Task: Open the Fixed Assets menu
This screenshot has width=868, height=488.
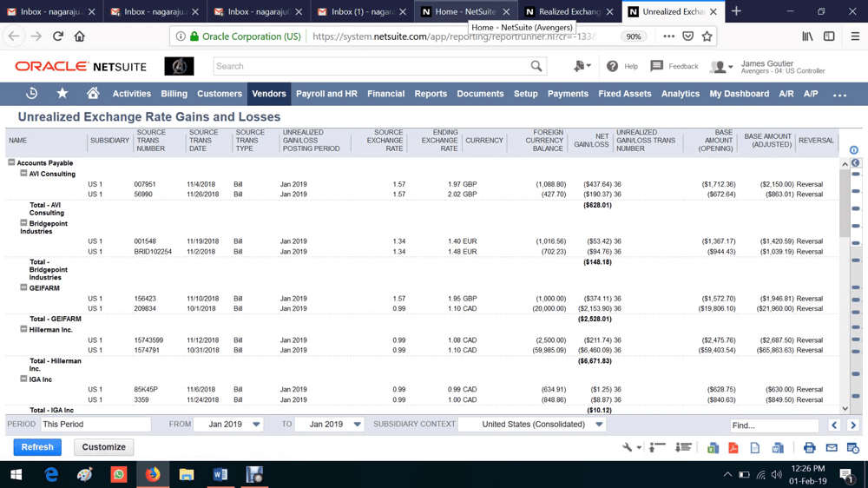Action: (624, 94)
